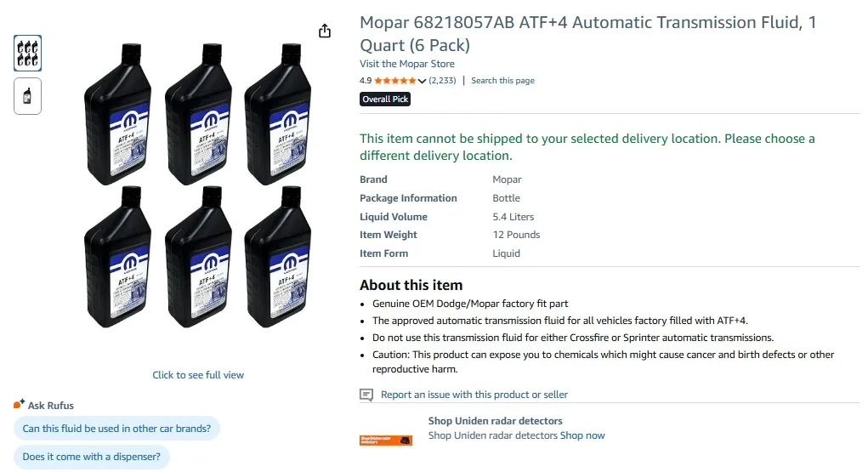This screenshot has width=868, height=472.
Task: Expand the ratings breakdown chevron
Action: pyautogui.click(x=423, y=82)
